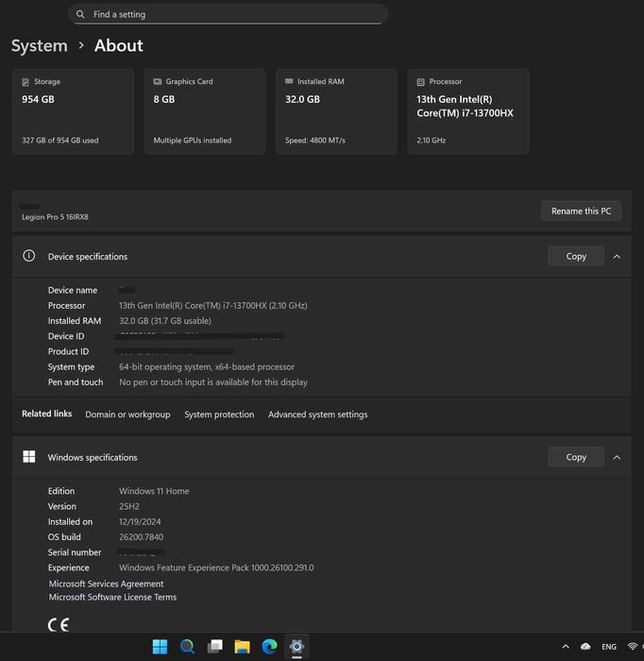The height and width of the screenshot is (661, 644).
Task: Click the Wi-Fi tray icon
Action: (633, 646)
